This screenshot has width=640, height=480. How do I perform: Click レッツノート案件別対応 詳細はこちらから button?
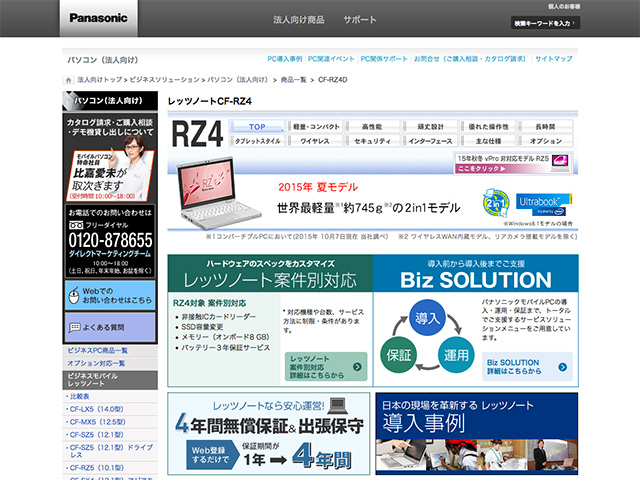point(326,367)
